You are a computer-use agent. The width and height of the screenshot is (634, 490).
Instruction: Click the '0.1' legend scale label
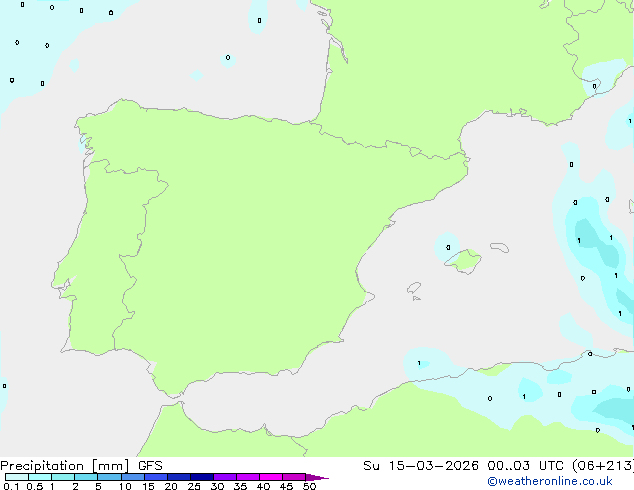pos(11,486)
